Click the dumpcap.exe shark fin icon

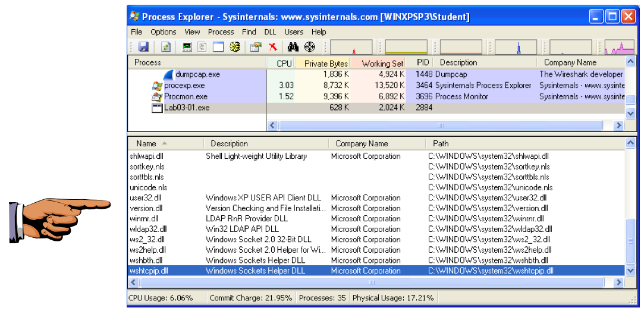168,75
